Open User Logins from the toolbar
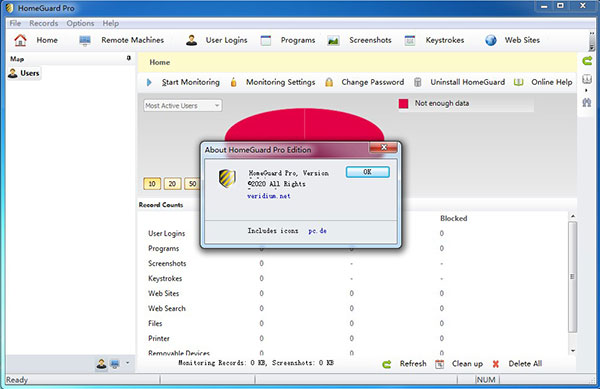 click(x=217, y=40)
